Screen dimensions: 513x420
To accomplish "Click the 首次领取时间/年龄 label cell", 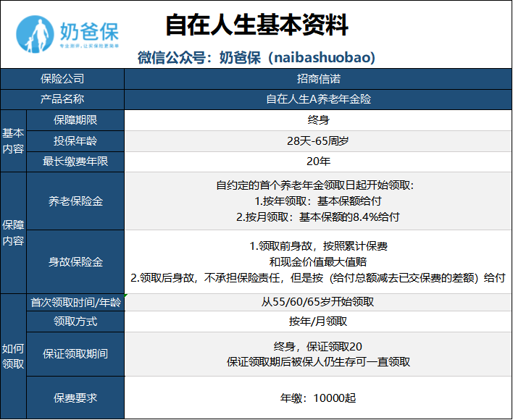I will [x=75, y=303].
